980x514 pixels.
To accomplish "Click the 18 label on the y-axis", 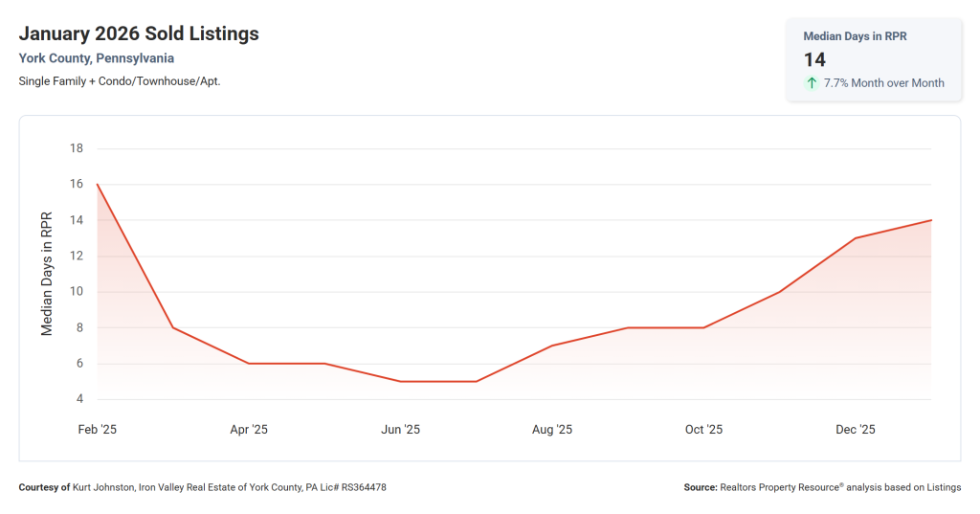I will [x=77, y=148].
